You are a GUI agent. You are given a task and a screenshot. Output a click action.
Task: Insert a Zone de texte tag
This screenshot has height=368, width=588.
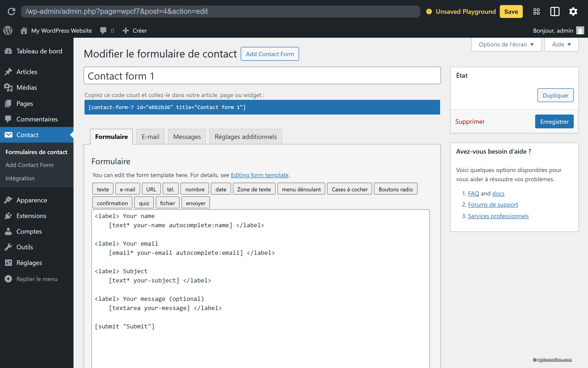(x=254, y=189)
